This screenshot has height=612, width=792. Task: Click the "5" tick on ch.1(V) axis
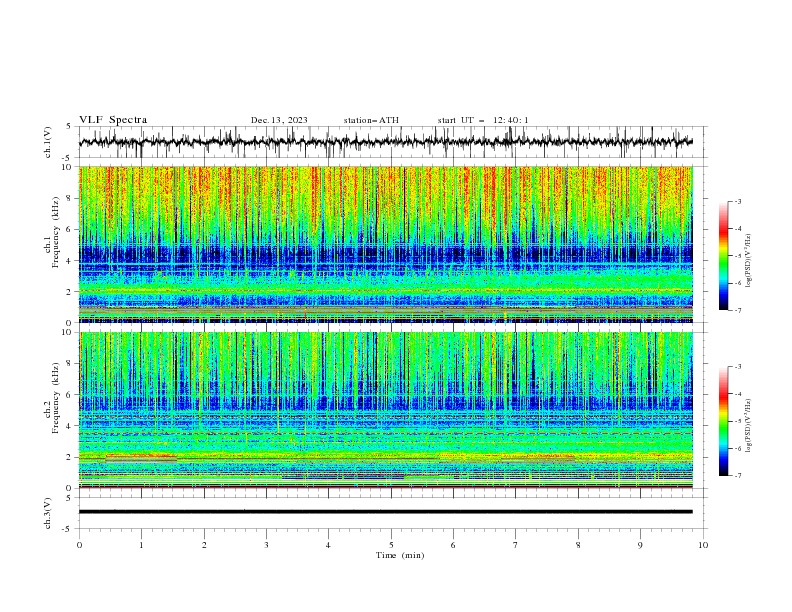[70, 127]
